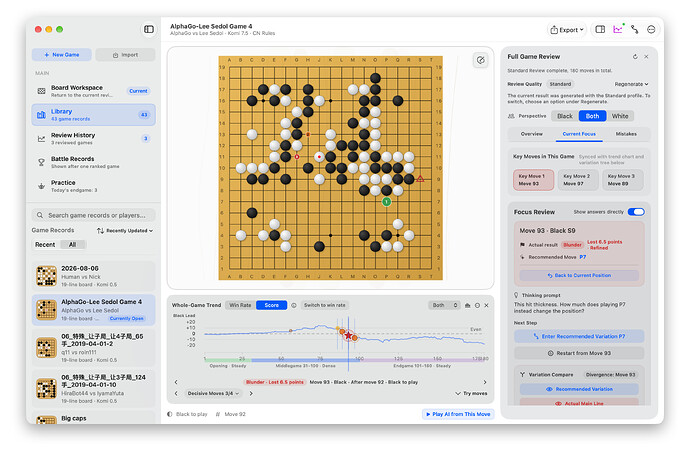Toggle Show answers directly switch
This screenshot has height=458, width=690.
tap(636, 212)
